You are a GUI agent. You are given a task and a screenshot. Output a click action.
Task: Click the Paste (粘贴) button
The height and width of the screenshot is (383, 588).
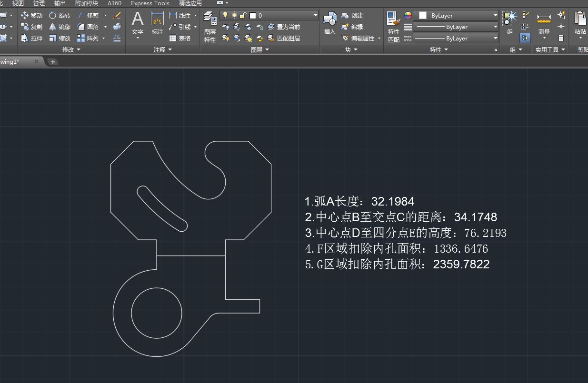click(580, 24)
